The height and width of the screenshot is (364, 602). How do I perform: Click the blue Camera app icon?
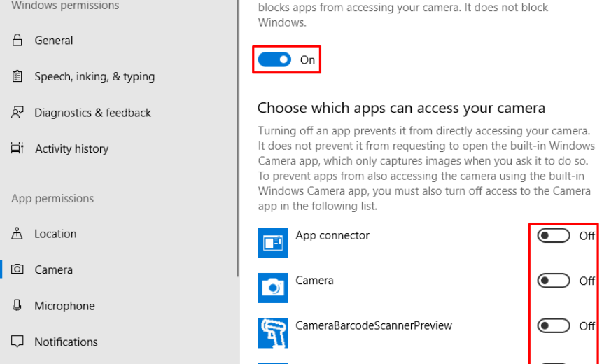pyautogui.click(x=273, y=287)
